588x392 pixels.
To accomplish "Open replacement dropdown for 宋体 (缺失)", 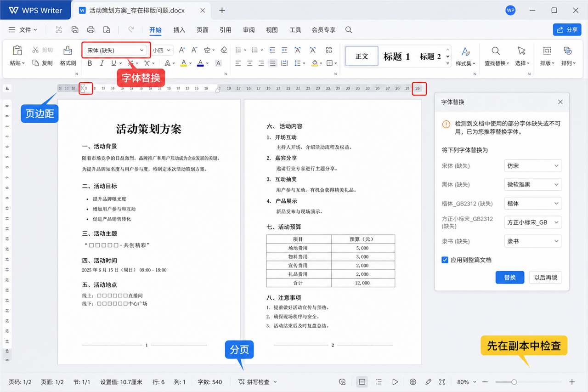I will pos(533,166).
